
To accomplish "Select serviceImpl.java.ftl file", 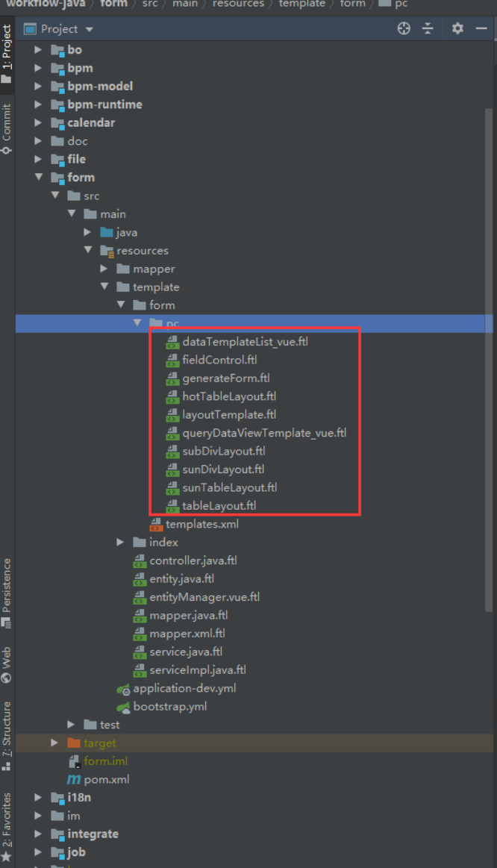I will coord(198,670).
